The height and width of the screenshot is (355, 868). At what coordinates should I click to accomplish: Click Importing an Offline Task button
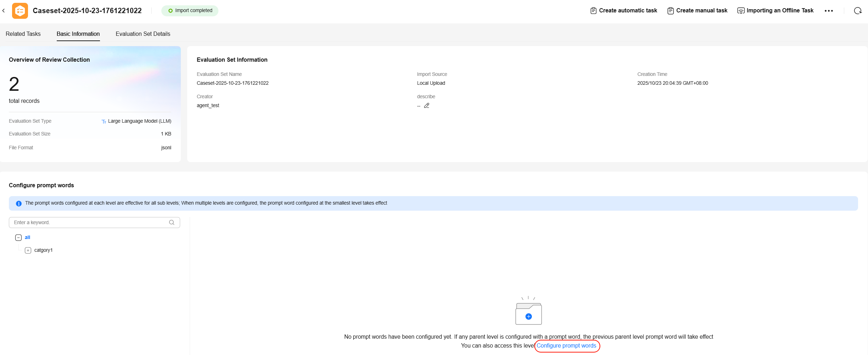[x=775, y=11]
